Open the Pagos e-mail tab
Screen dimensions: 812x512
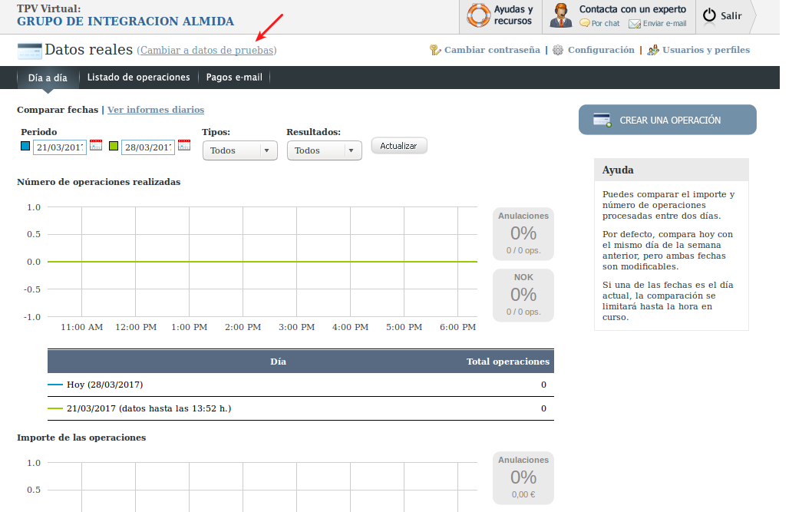point(233,78)
